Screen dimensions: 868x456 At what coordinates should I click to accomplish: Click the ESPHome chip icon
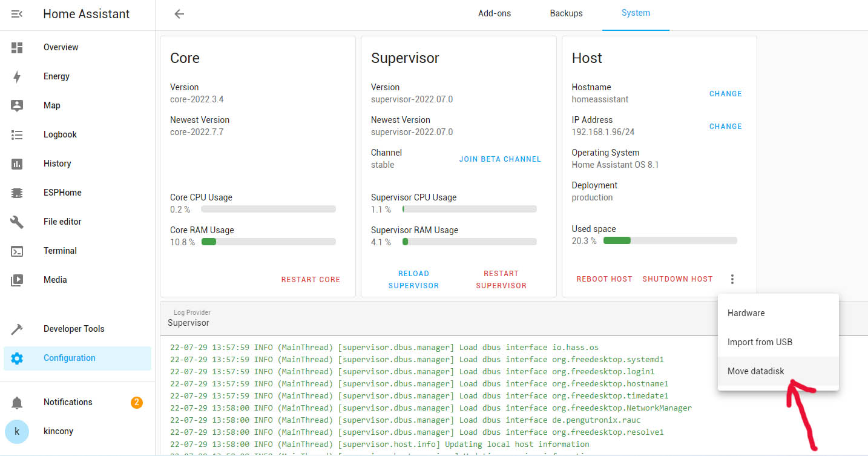coord(17,193)
